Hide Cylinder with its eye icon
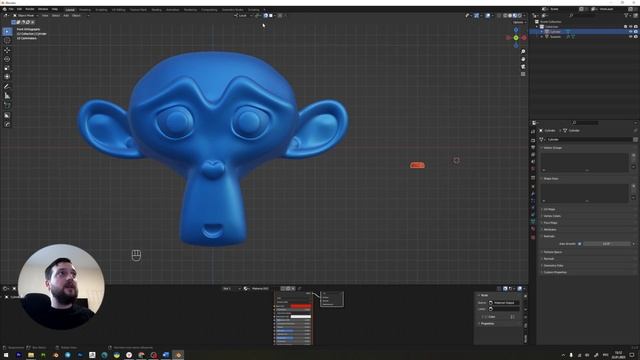The height and width of the screenshot is (360, 640). 631,31
